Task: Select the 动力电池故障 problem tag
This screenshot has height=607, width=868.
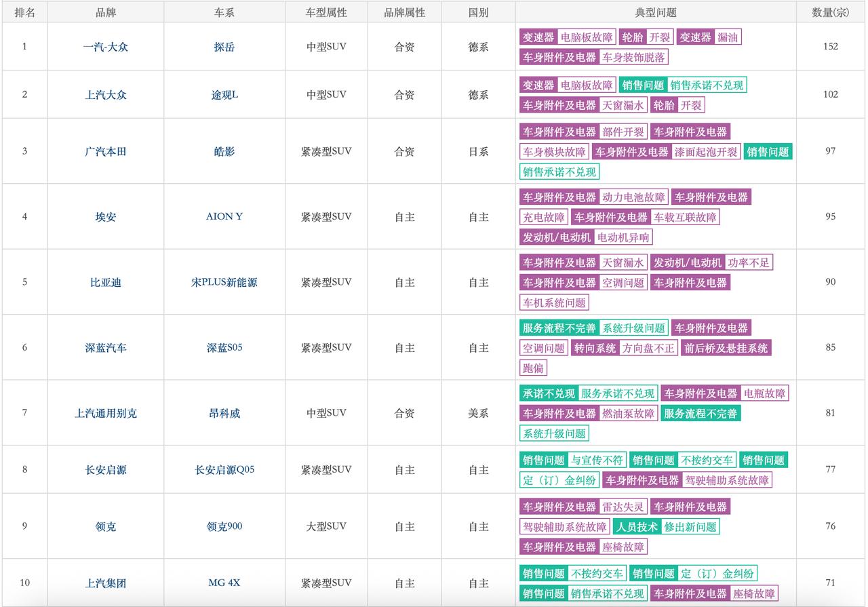Action: 634,197
